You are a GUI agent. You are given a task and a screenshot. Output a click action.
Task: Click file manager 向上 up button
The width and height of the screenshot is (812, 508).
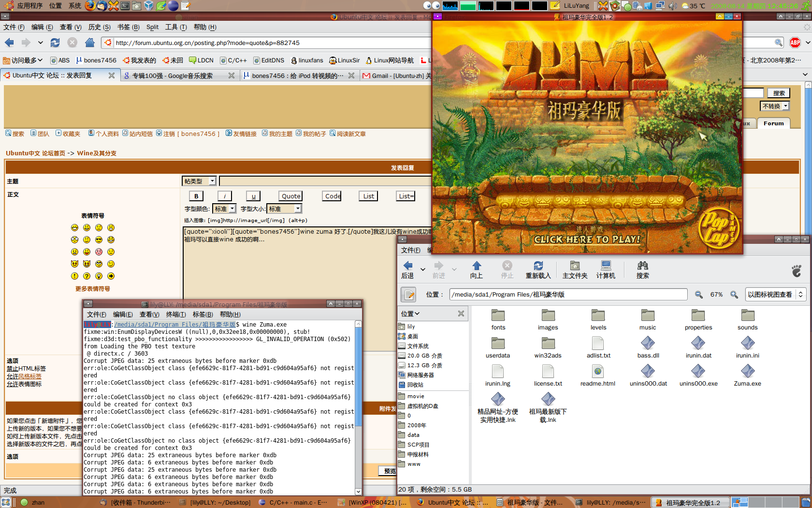pos(477,270)
